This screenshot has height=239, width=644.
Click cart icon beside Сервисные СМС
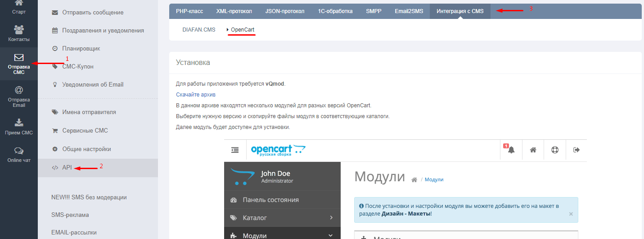click(55, 131)
